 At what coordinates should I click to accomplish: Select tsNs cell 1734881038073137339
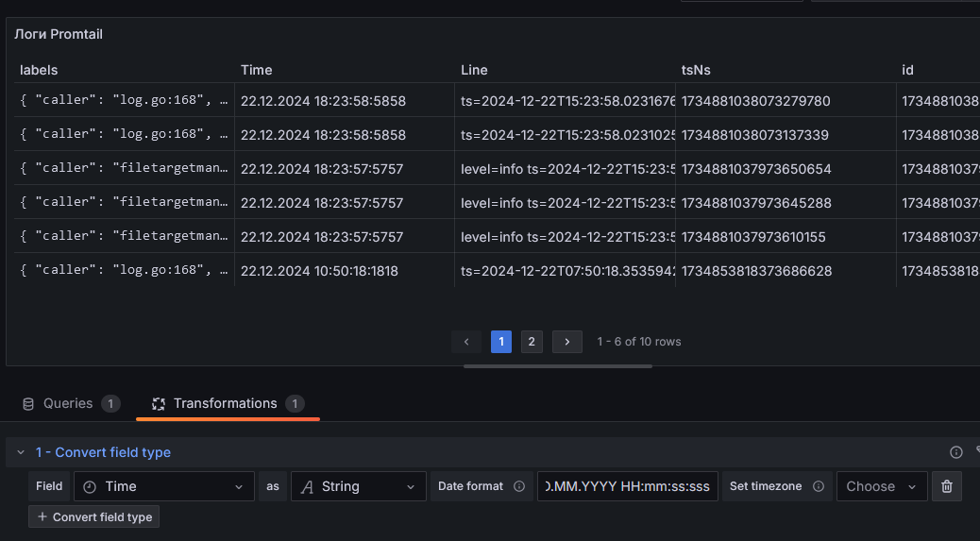[x=786, y=134]
